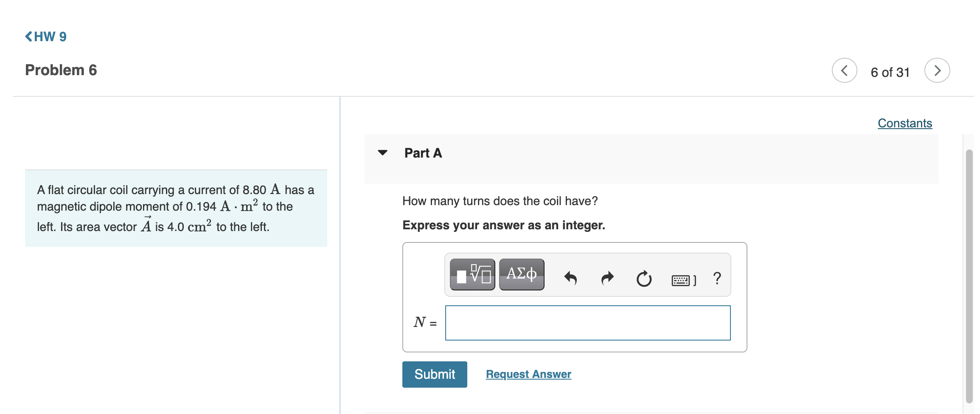The width and height of the screenshot is (980, 414).
Task: Click the vertical scrollbar on right
Action: (x=969, y=276)
